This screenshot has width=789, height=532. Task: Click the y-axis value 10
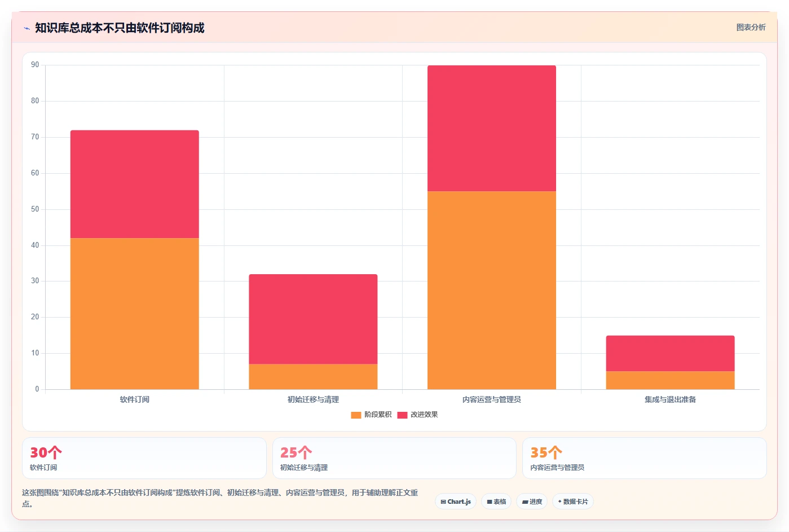pos(35,353)
